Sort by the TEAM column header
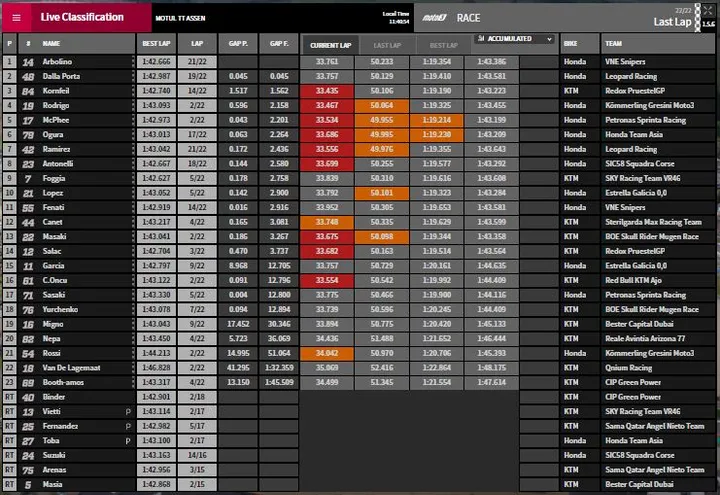Viewport: 720px width, 495px height. 658,44
